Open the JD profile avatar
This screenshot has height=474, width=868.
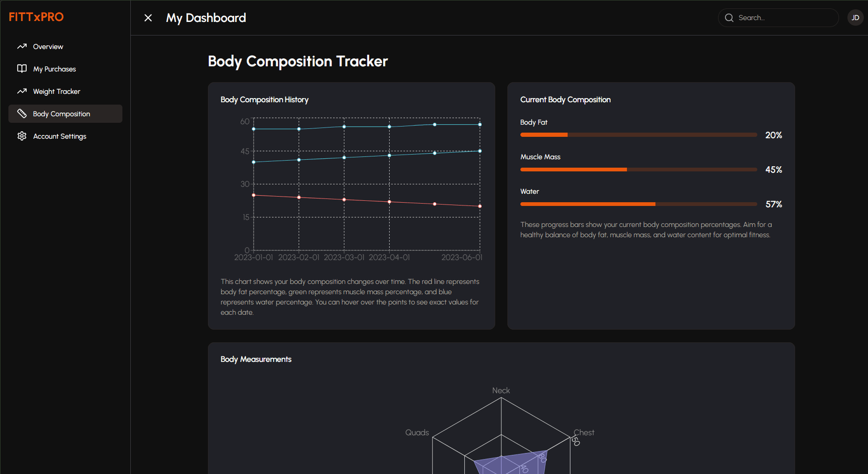coord(855,17)
